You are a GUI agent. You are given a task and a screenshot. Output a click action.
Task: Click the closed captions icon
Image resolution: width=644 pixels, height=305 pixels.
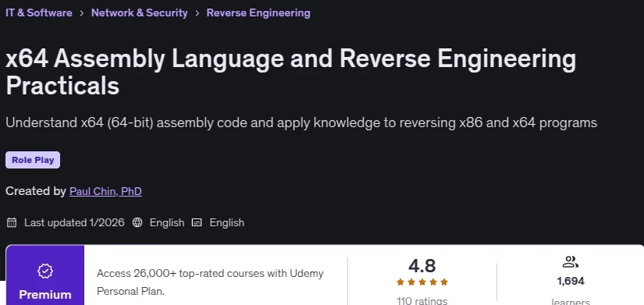(197, 222)
